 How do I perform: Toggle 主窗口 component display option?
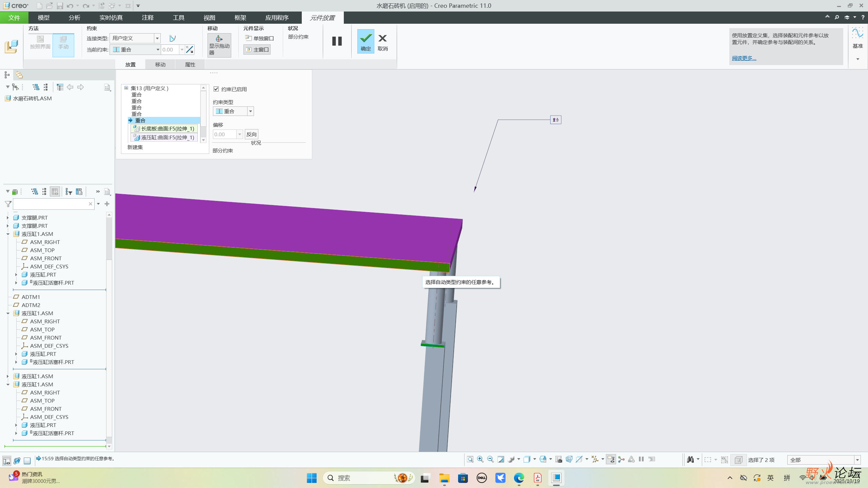257,50
